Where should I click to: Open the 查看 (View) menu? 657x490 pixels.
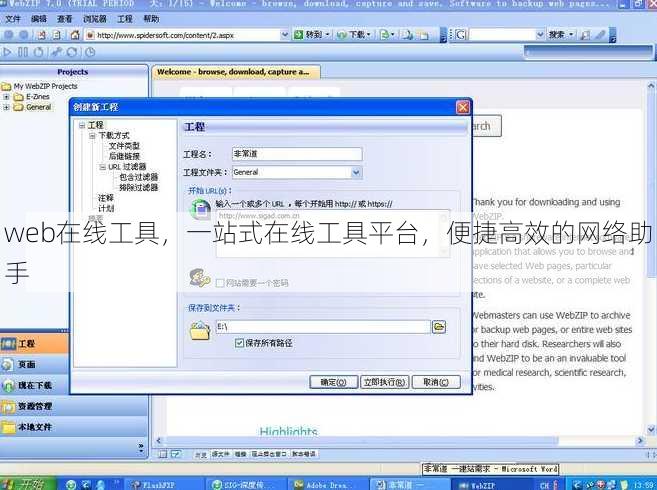[x=65, y=19]
